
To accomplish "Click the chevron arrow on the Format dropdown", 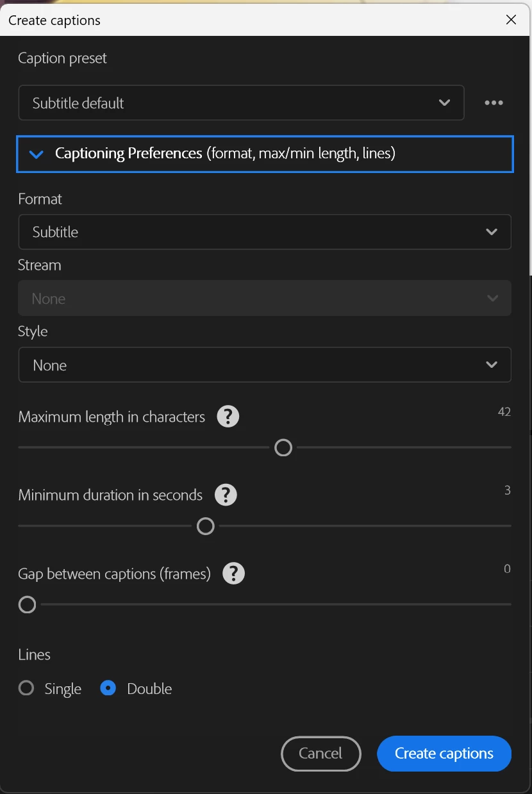I will (492, 232).
